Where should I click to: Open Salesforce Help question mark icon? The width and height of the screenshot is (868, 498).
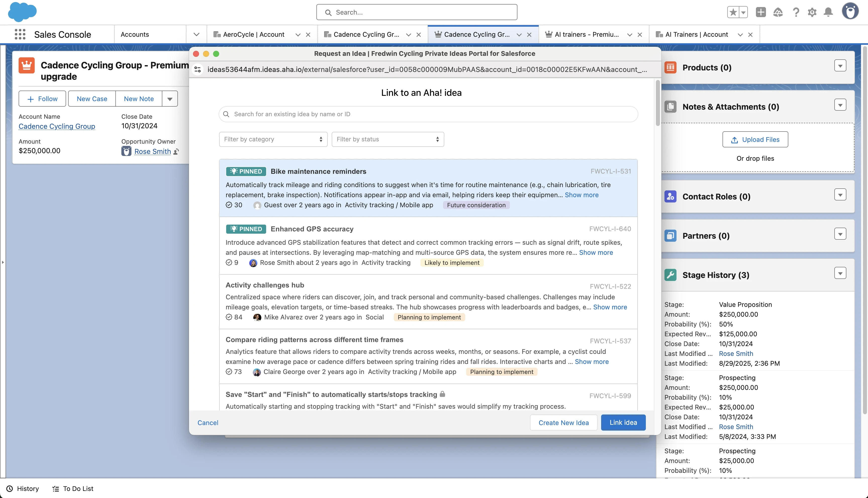point(796,12)
